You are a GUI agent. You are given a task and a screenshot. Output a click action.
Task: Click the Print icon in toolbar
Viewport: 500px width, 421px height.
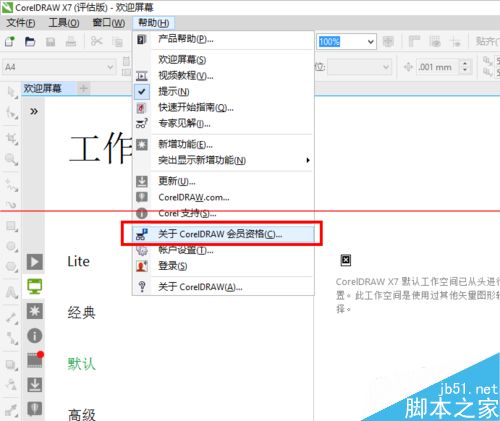point(71,42)
